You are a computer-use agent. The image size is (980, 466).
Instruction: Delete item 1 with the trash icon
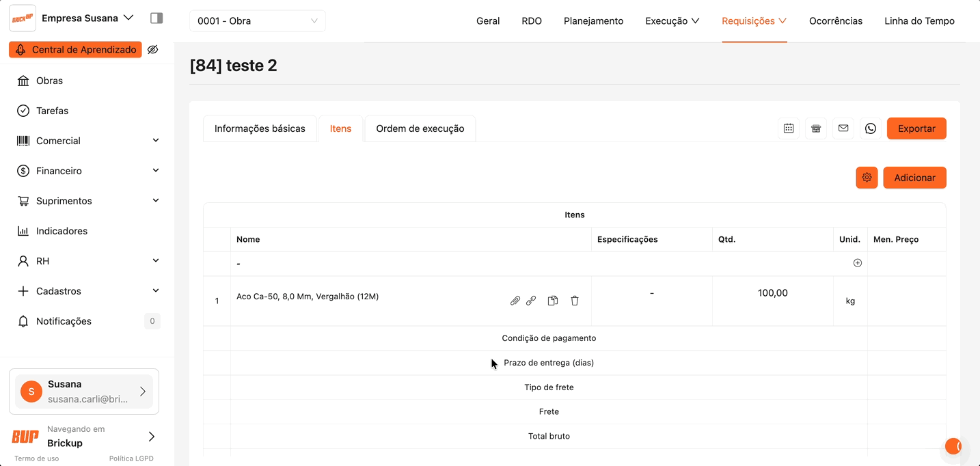(575, 301)
